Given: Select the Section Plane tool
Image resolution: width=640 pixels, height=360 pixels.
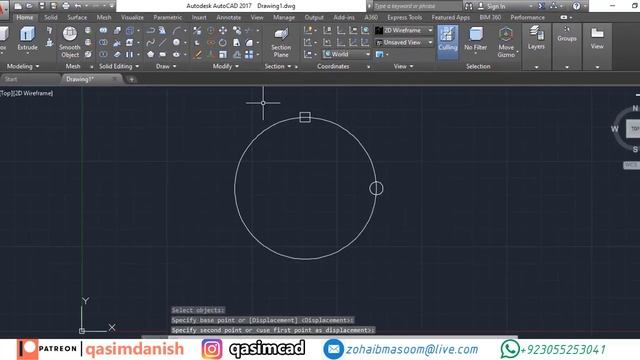Looking at the screenshot, I should pyautogui.click(x=281, y=43).
